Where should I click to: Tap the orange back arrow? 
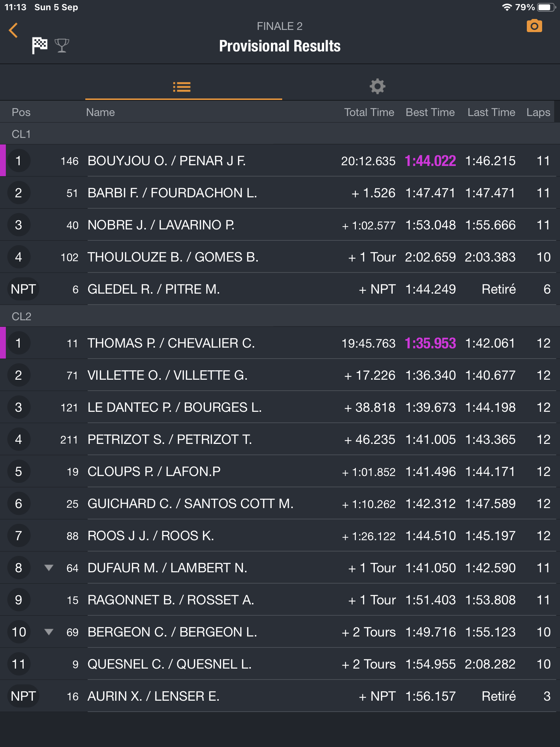(x=13, y=30)
